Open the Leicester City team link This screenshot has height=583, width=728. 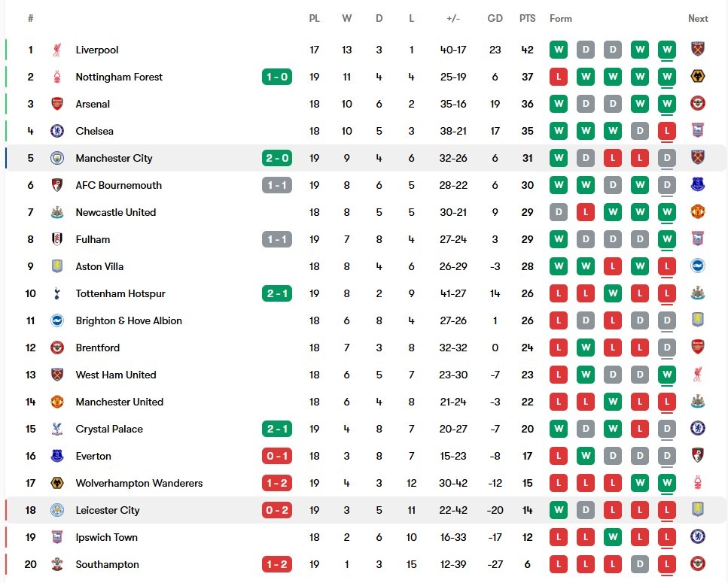[107, 510]
